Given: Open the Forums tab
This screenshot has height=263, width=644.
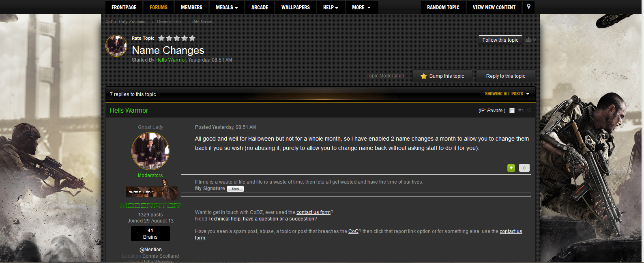Looking at the screenshot, I should (x=159, y=7).
